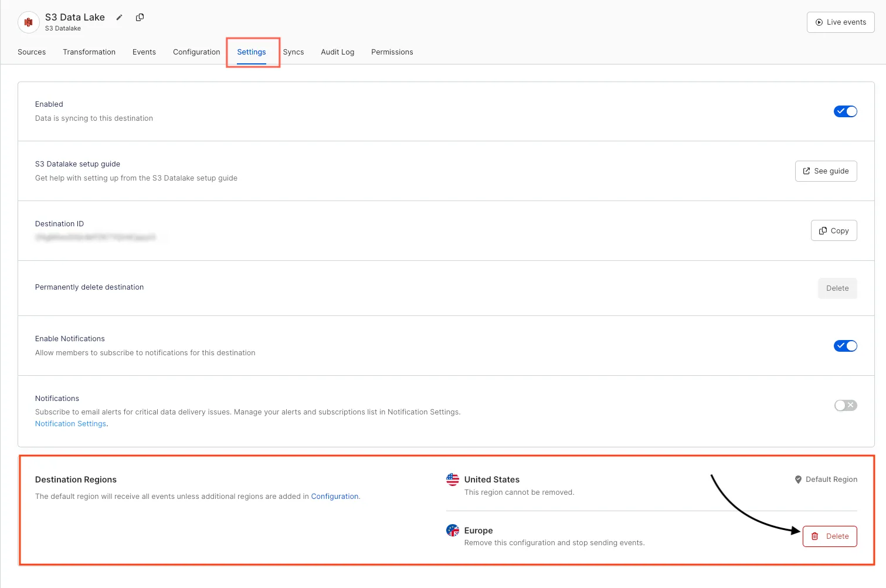Screen dimensions: 886x588
Task: Follow the Configuration link in Destination Regions
Action: 335,497
